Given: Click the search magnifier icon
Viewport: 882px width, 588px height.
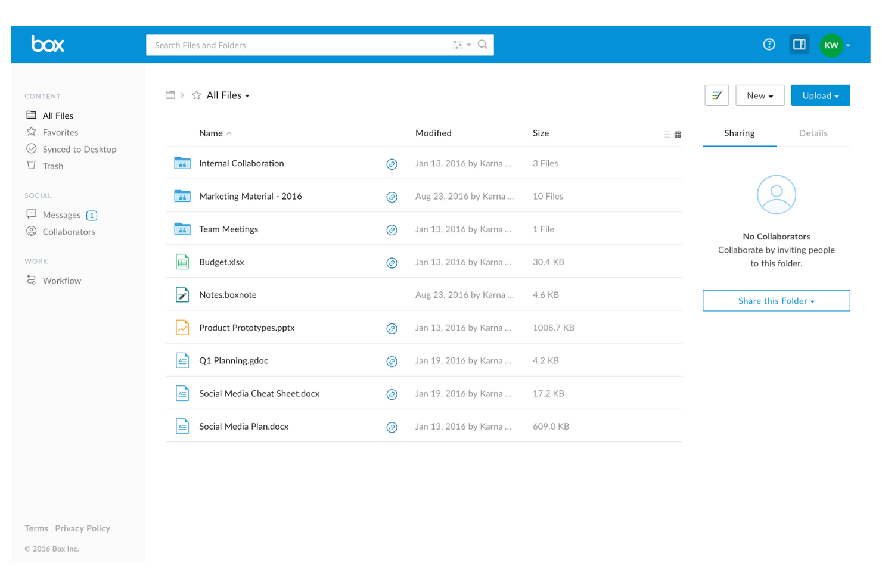Looking at the screenshot, I should (x=482, y=44).
